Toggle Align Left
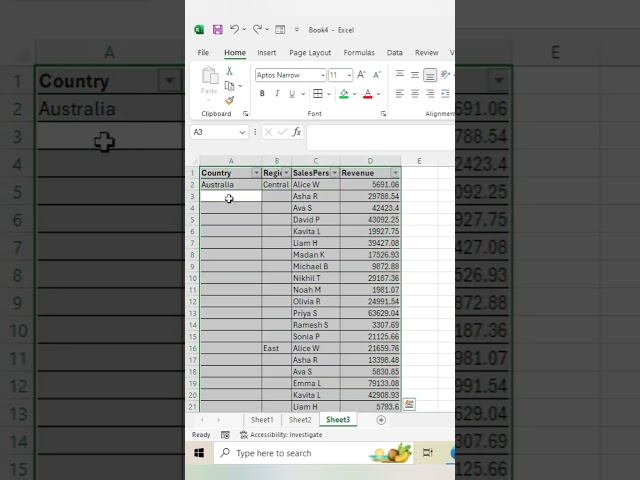Screen dimensions: 640x480 (x=400, y=94)
